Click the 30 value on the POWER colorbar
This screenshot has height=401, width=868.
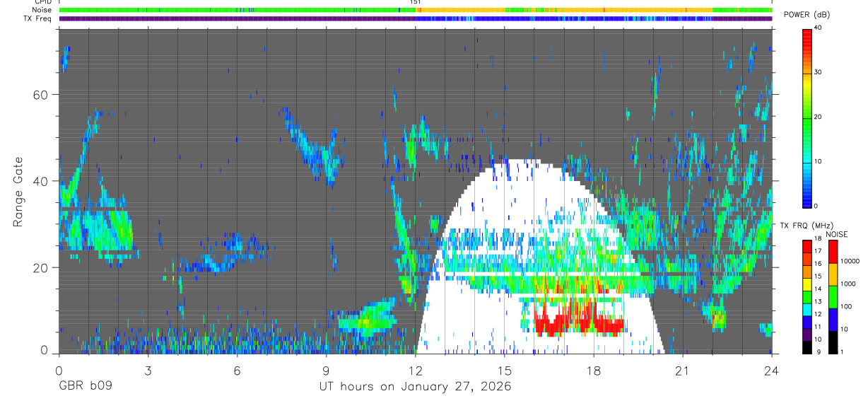[x=818, y=72]
